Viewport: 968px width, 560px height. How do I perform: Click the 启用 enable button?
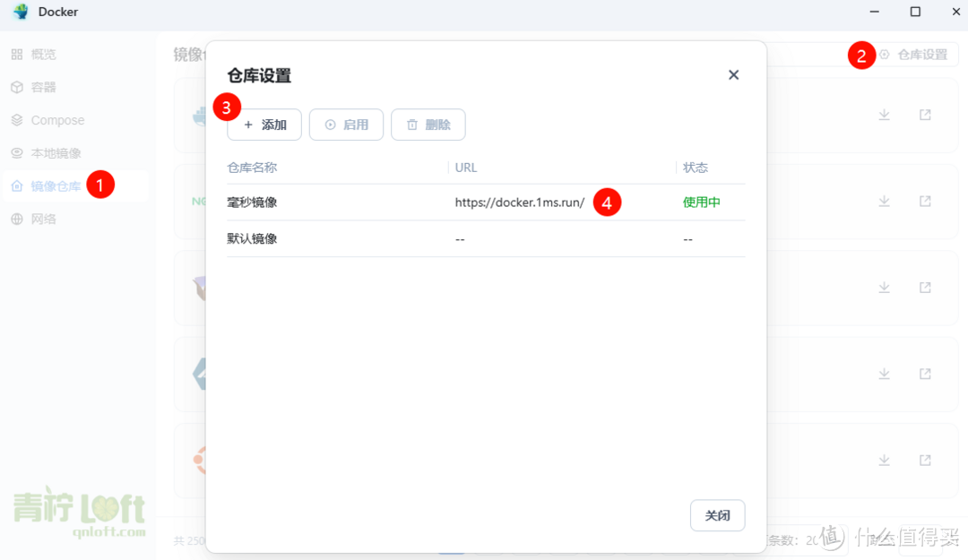pos(346,125)
